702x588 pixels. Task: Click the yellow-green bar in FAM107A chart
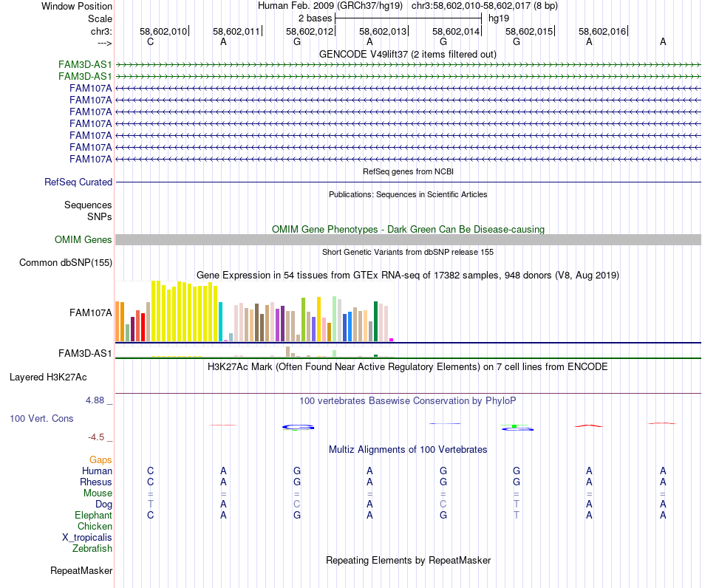pos(303,320)
